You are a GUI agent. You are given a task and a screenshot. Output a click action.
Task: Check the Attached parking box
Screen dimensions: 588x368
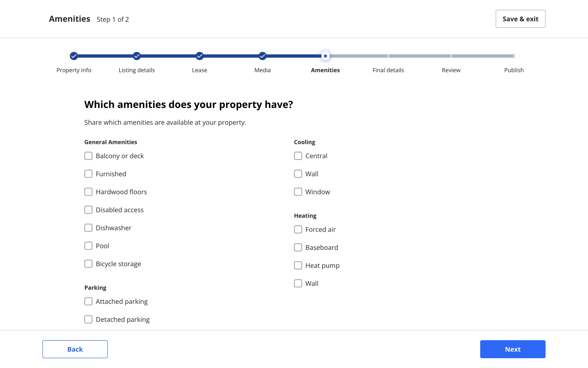[x=88, y=301]
